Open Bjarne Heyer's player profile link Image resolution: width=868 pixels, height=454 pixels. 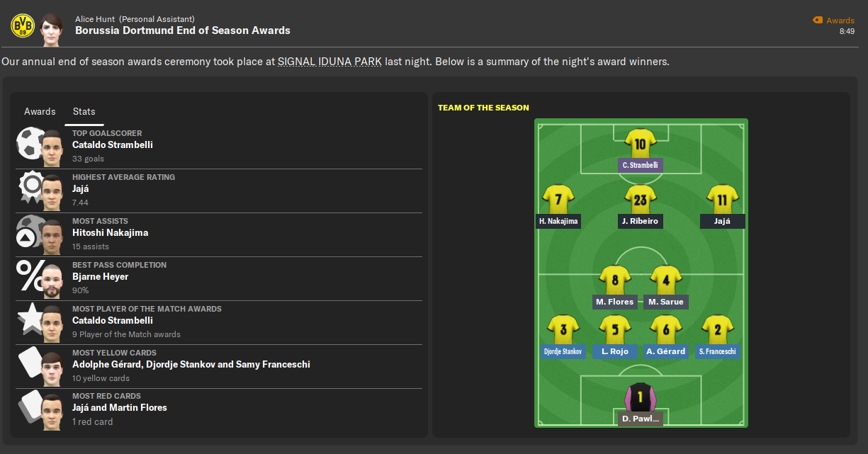[100, 276]
